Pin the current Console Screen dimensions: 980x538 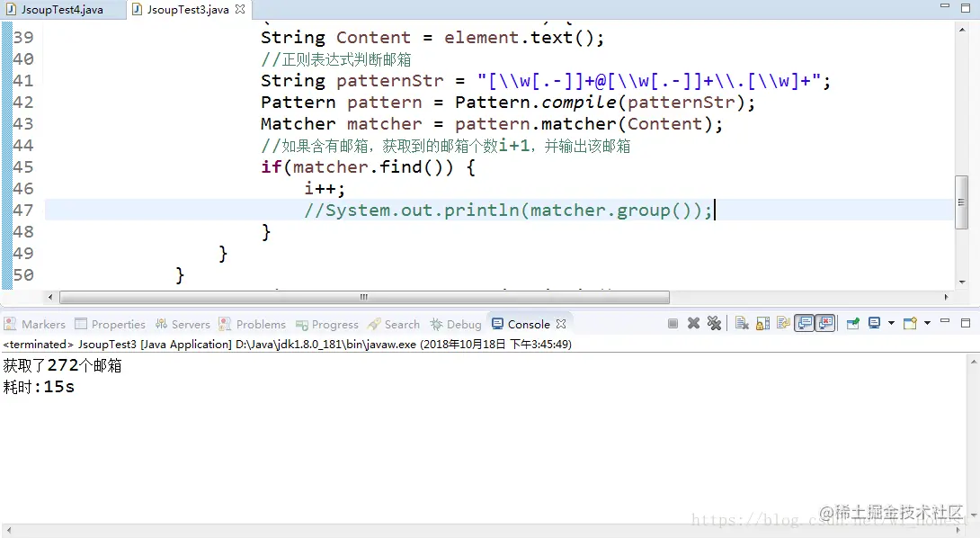click(x=853, y=323)
